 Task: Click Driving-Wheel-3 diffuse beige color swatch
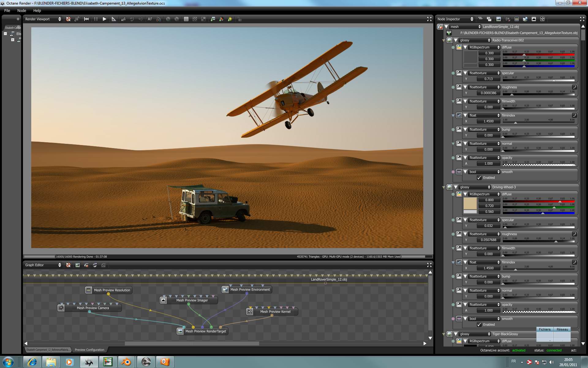tap(470, 203)
